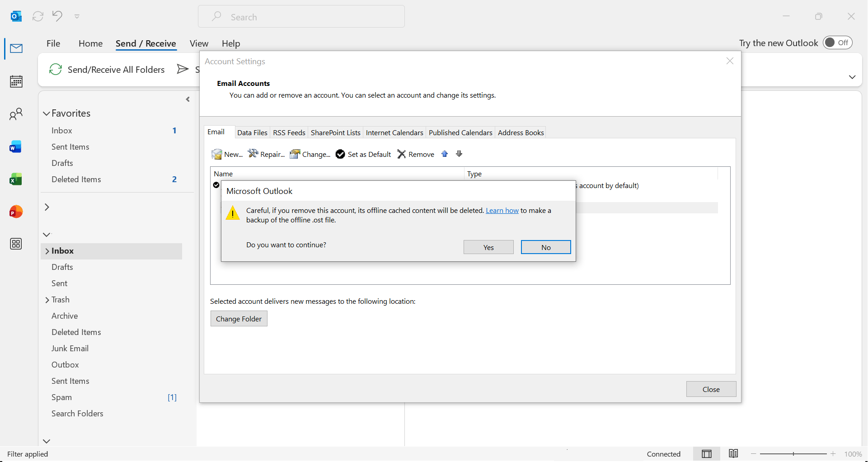Select Favorites Deleted Items folder
The image size is (868, 462).
pyautogui.click(x=76, y=179)
